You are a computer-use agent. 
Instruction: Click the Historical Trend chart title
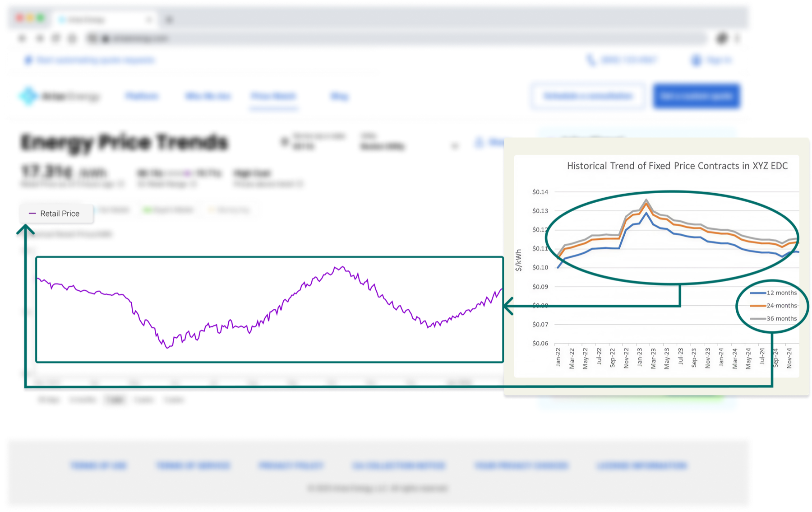click(677, 166)
